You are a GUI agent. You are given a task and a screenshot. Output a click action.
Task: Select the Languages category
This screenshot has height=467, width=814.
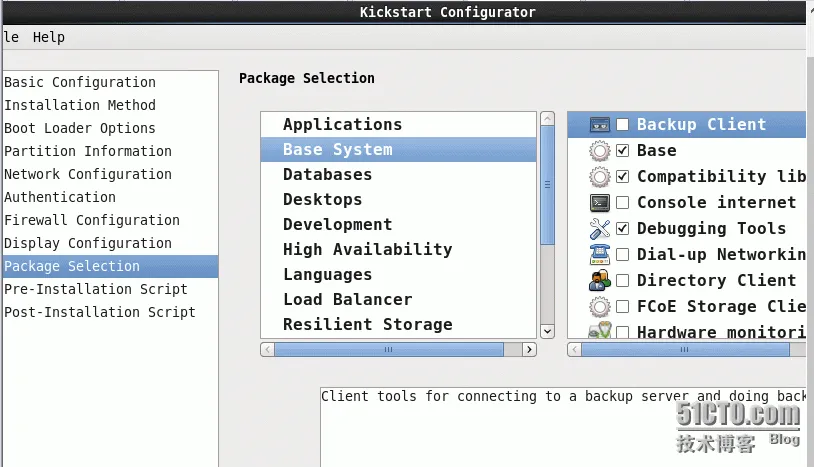coord(398,274)
